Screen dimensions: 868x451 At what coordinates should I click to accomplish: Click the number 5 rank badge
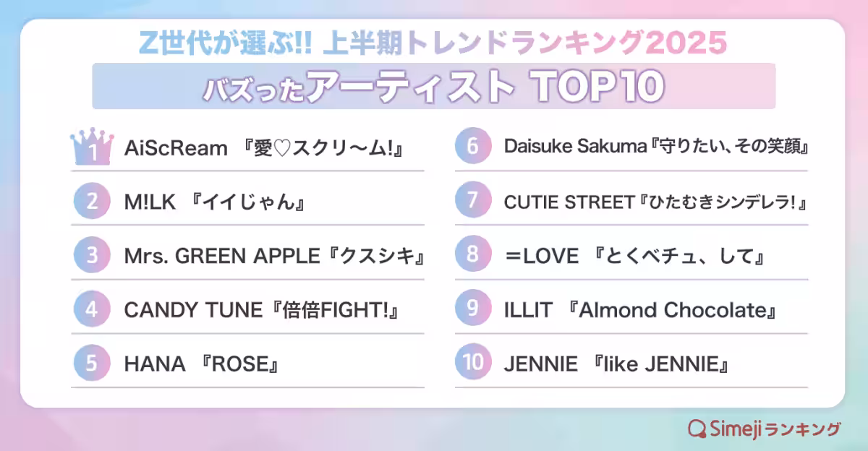click(92, 363)
